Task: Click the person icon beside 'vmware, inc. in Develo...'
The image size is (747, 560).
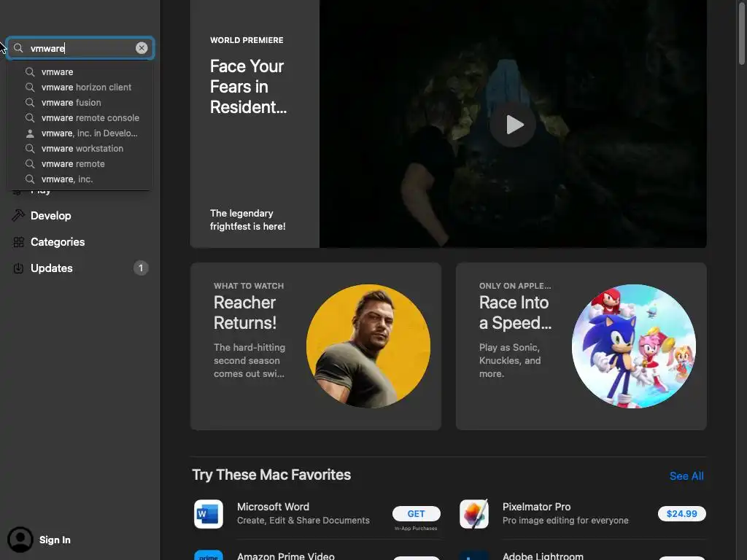Action: [30, 133]
